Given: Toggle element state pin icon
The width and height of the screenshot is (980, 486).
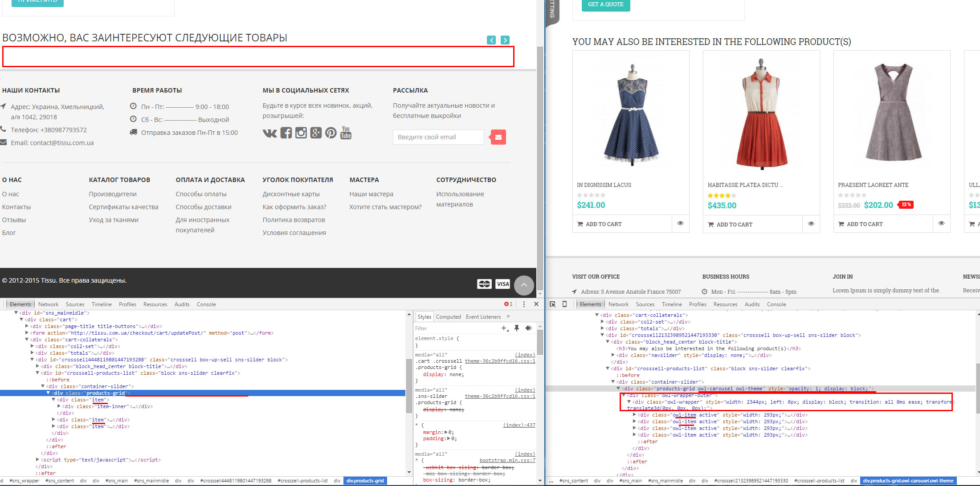Looking at the screenshot, I should pyautogui.click(x=517, y=328).
